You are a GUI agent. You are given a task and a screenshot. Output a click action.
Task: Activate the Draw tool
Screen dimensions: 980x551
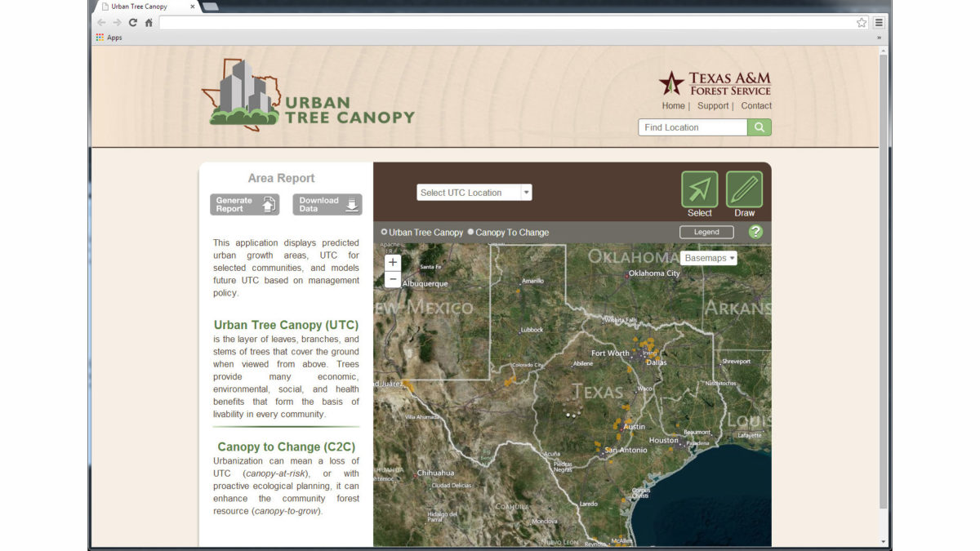tap(742, 189)
